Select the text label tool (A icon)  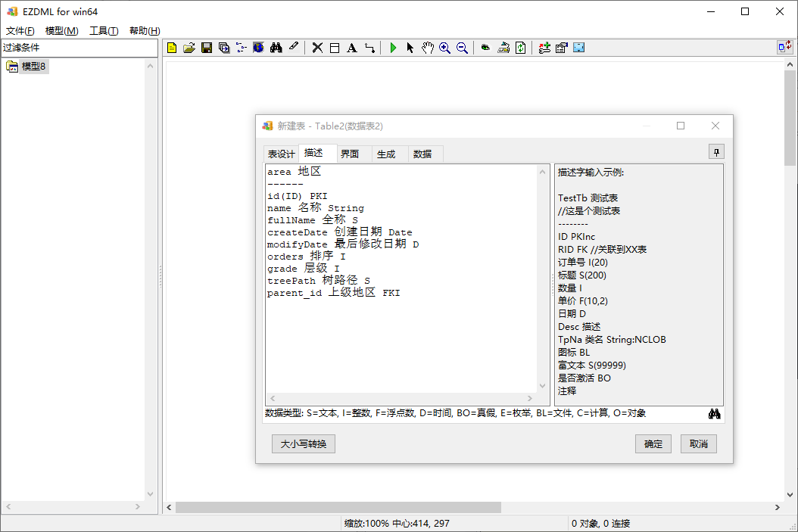tap(351, 47)
